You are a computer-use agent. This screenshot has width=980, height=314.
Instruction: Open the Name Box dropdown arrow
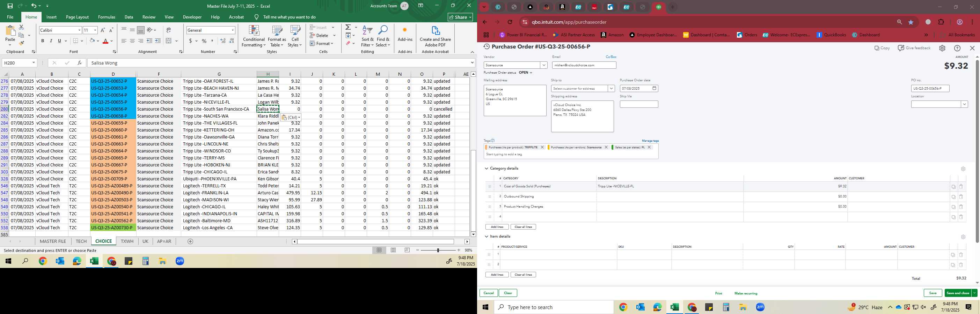coord(34,63)
